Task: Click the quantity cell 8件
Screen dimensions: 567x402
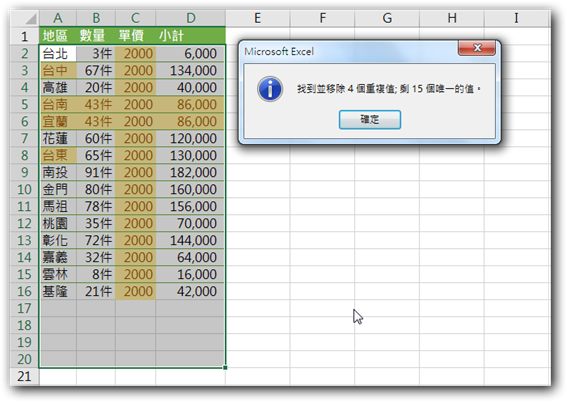Action: tap(96, 274)
